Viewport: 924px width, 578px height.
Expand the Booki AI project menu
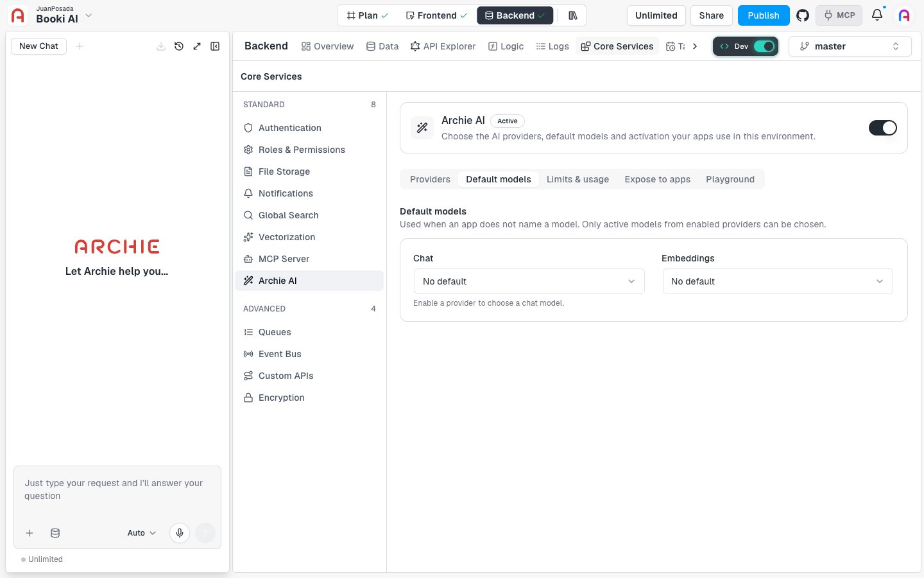89,15
